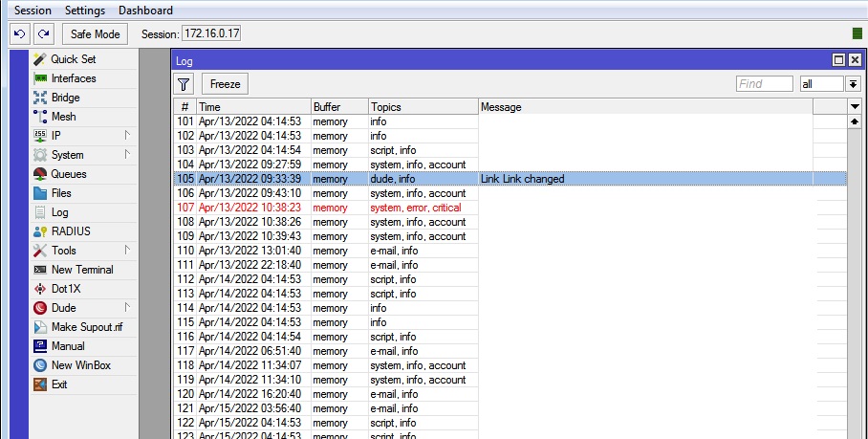Open the Interfaces sidebar icon
The height and width of the screenshot is (439, 868).
pos(40,78)
